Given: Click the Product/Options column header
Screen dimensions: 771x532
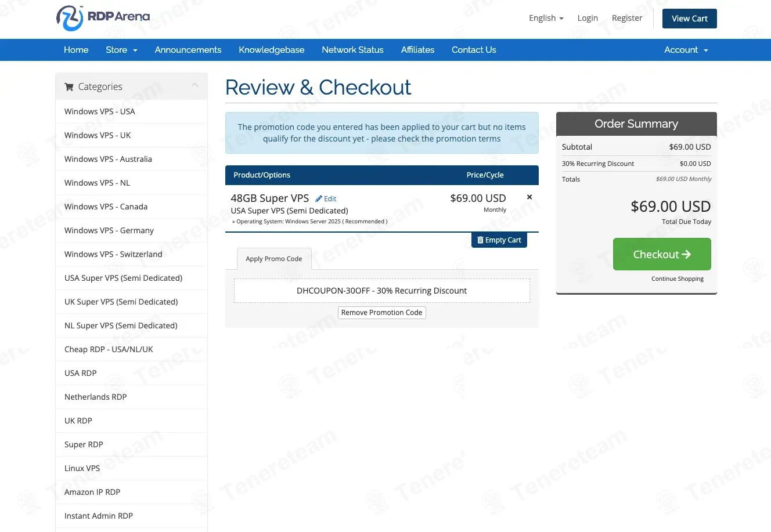Looking at the screenshot, I should point(262,175).
